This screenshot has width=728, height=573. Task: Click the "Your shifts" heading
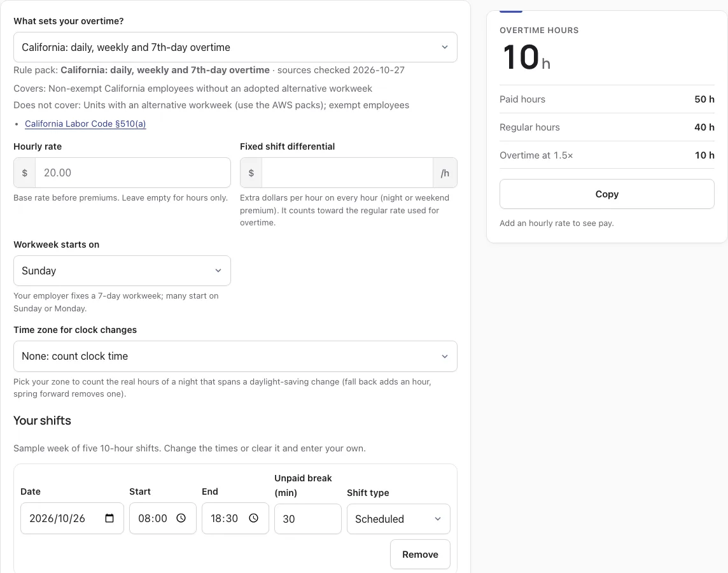click(x=42, y=421)
